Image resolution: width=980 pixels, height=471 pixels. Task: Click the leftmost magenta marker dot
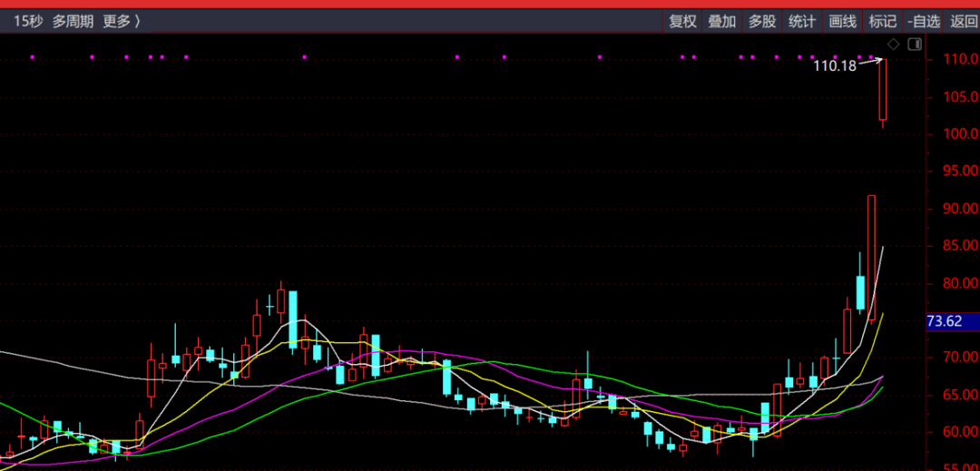pos(33,57)
